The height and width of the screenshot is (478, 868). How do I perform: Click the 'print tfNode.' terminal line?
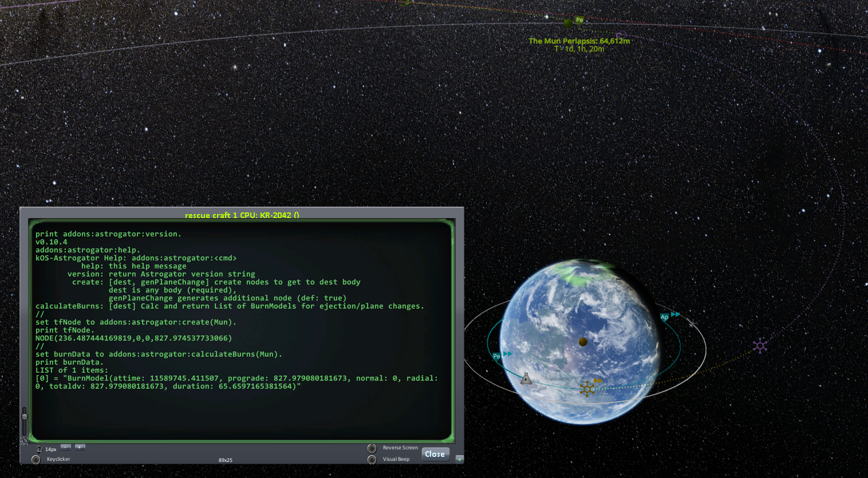tap(65, 330)
